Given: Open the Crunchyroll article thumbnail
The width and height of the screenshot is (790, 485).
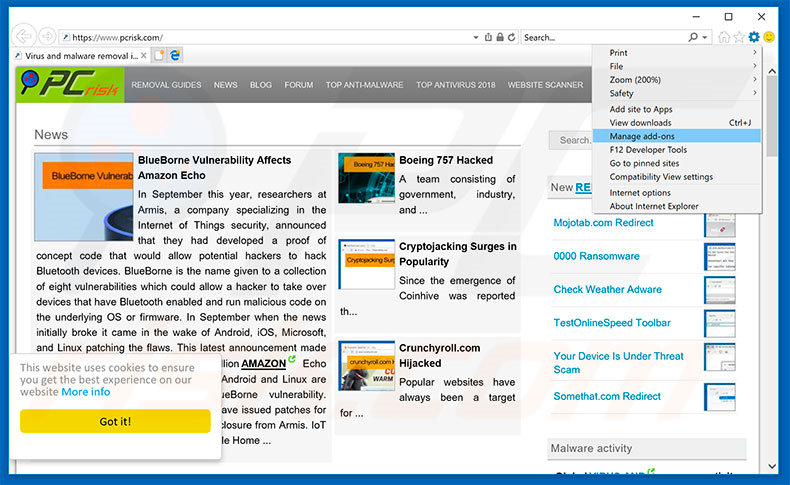Looking at the screenshot, I should coord(366,366).
